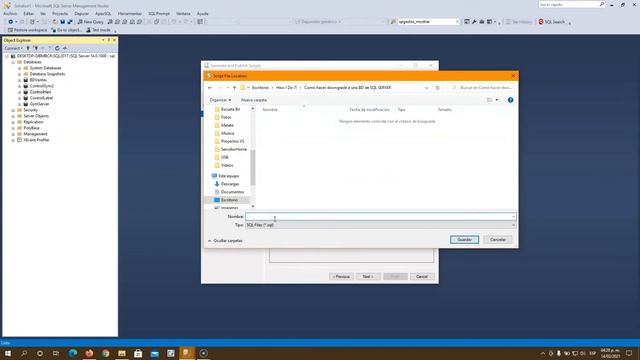This screenshot has width=640, height=360.
Task: Select Escritorio in the sidebar
Action: click(x=229, y=200)
